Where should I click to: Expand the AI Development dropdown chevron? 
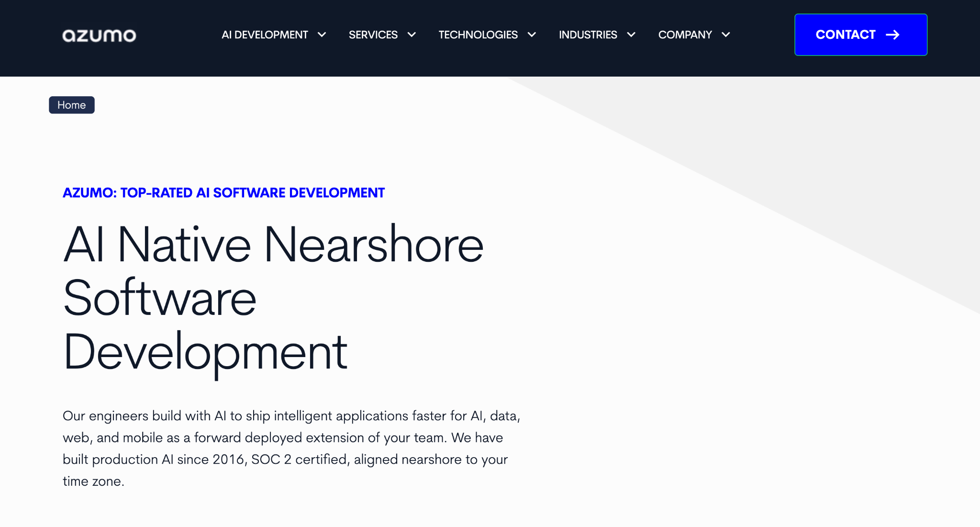tap(322, 34)
